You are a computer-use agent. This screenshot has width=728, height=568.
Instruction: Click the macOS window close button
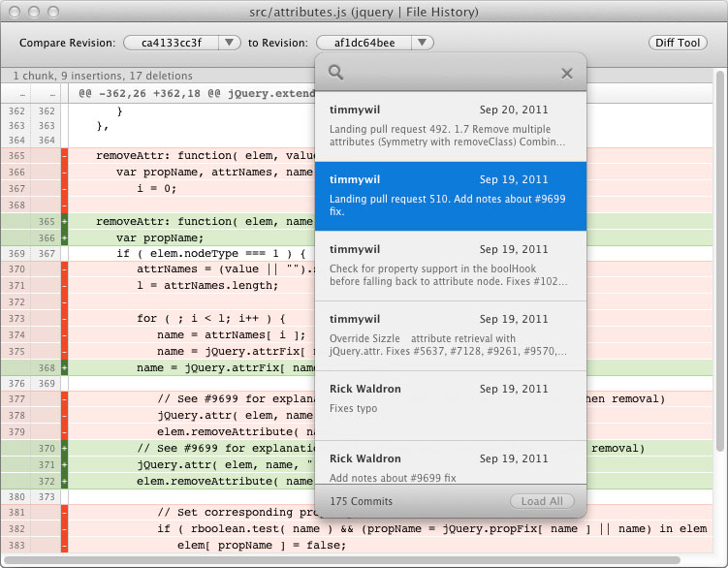tap(15, 12)
